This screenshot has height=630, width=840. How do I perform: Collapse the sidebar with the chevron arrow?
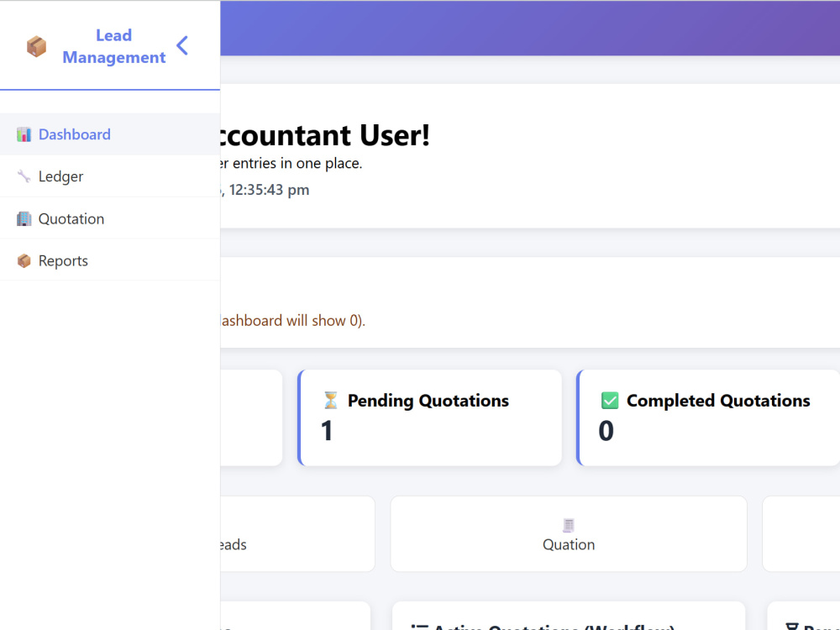click(182, 45)
